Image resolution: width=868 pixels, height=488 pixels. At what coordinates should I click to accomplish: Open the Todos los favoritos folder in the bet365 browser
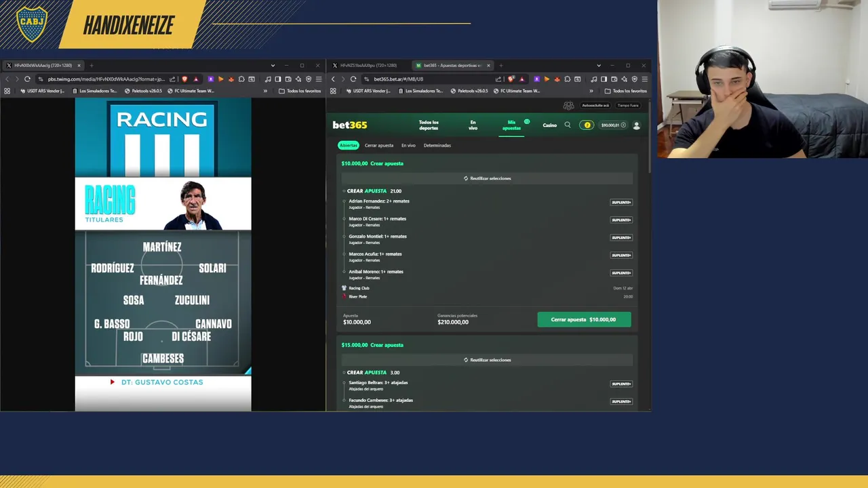[x=625, y=91]
